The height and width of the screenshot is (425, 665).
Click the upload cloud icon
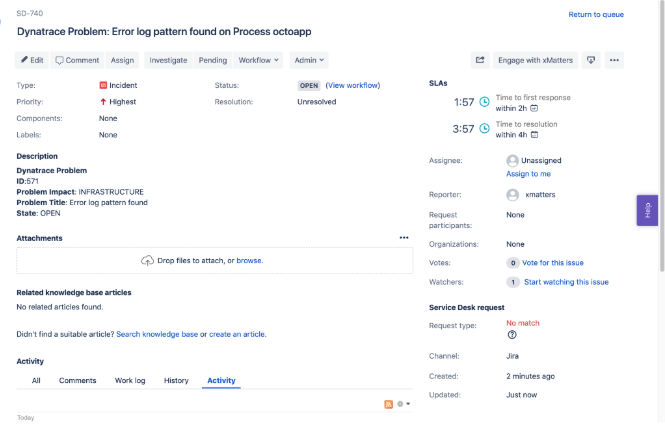click(x=147, y=260)
